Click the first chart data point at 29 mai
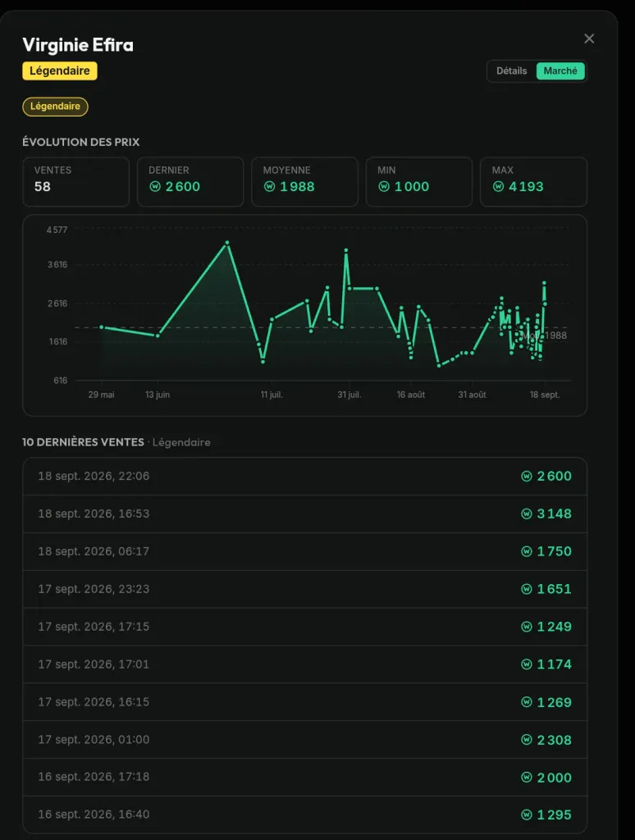Image resolution: width=635 pixels, height=840 pixels. (x=101, y=326)
